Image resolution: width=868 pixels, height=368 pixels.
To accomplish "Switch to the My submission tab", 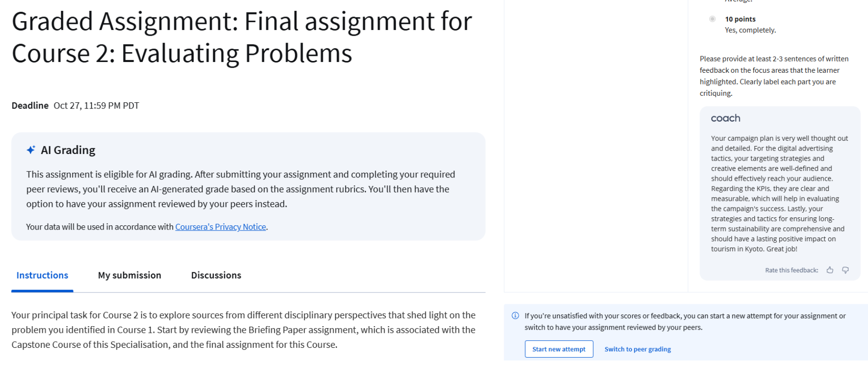I will pos(130,276).
